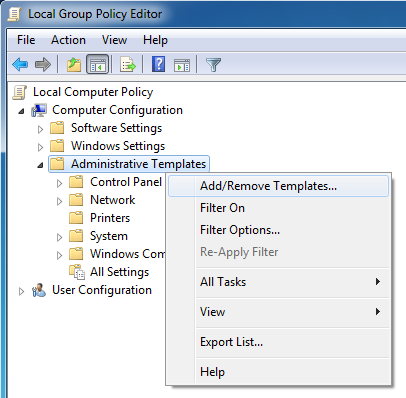The image size is (406, 398).
Task: Choose Add/Remove Templates from the context menu
Action: [278, 186]
